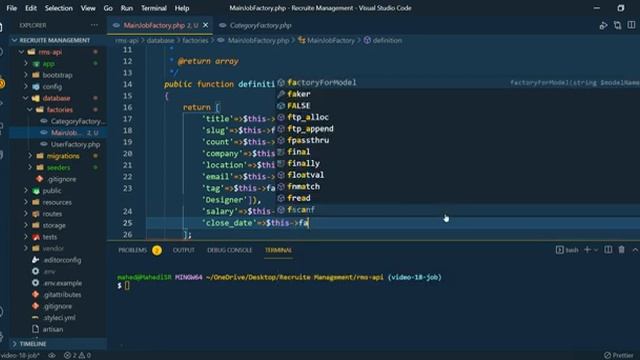The width and height of the screenshot is (640, 360).
Task: Open the Go menu
Action: coord(108,8)
